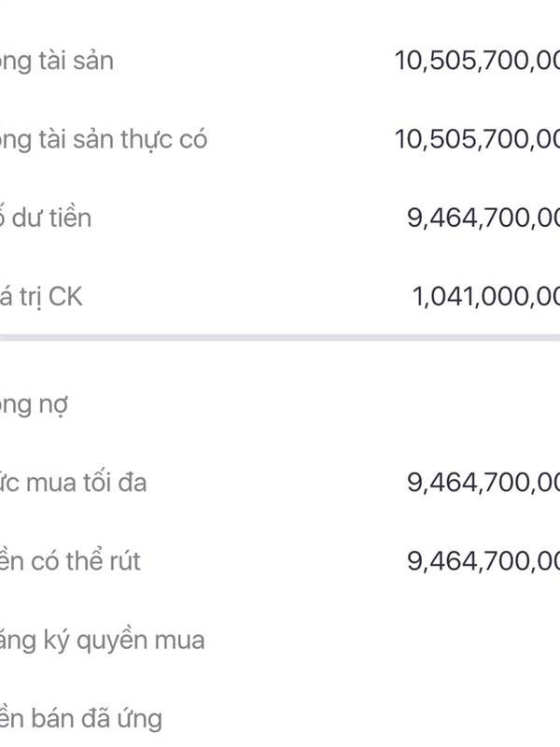Image resolution: width=560 pixels, height=747 pixels.
Task: Tap the 9,464,700,00 value of 'số dư tiền'
Action: point(483,218)
